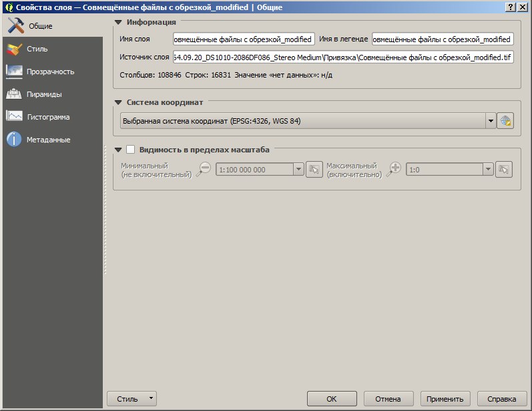Image resolution: width=532 pixels, height=411 pixels.
Task: Switch to the Стиль tab
Action: [x=53, y=49]
